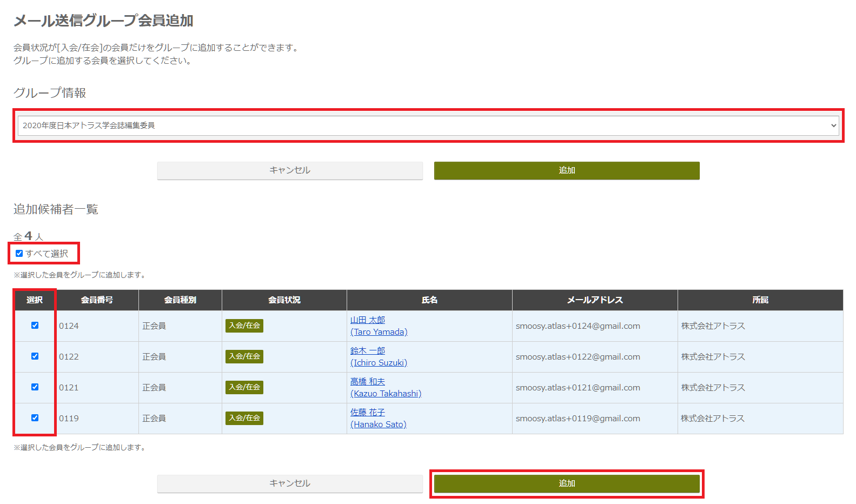Viewport: 856px width, 504px height.
Task: Click the メールアドレス column header
Action: point(595,300)
